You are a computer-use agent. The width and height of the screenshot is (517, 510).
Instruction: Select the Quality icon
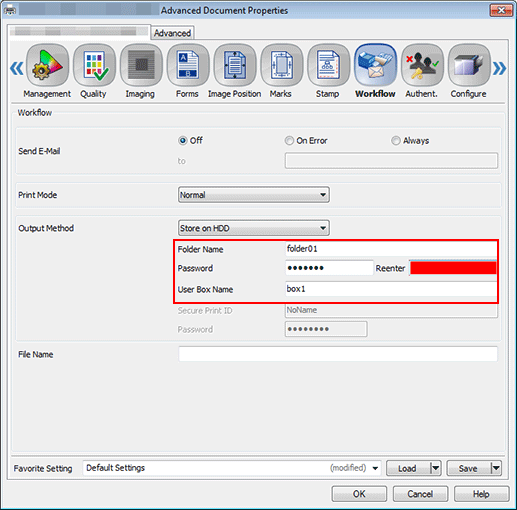pyautogui.click(x=94, y=65)
